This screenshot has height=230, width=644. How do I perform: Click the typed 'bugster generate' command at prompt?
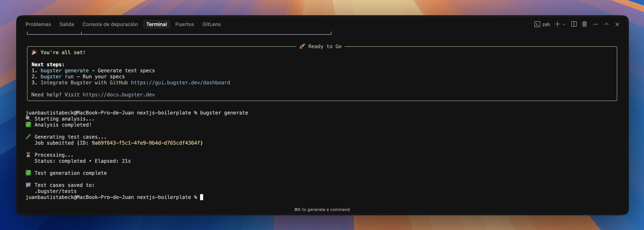coord(224,113)
